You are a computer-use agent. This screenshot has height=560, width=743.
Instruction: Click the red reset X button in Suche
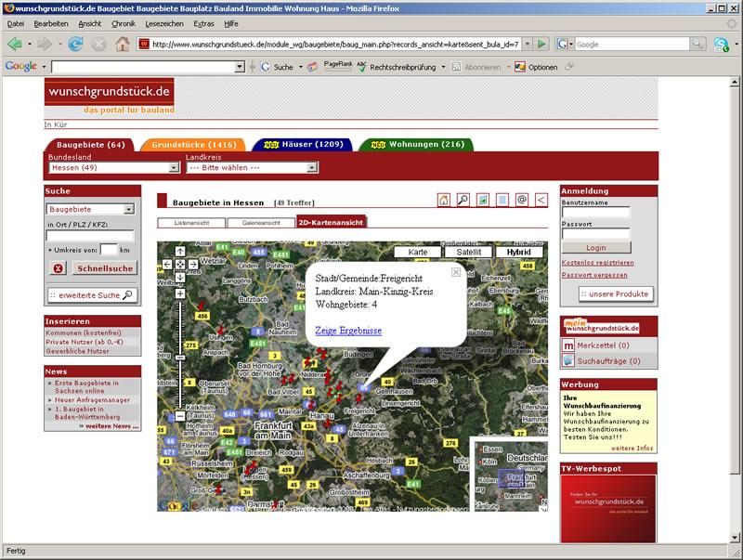click(58, 268)
